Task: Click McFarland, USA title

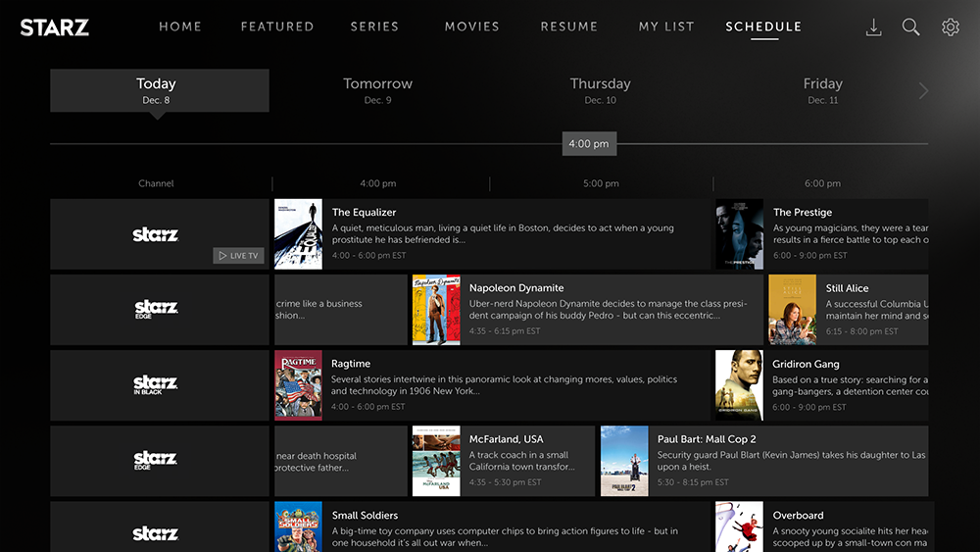Action: coord(507,439)
